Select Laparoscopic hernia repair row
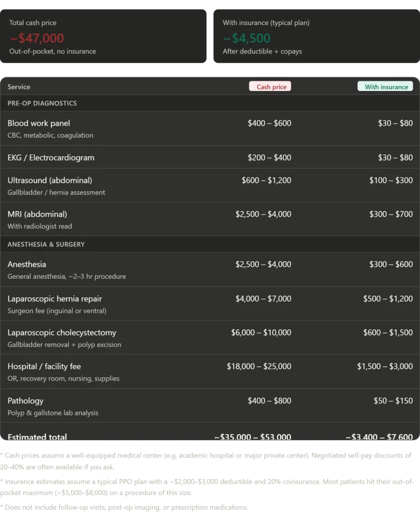This screenshot has height=512, width=420. click(55, 299)
